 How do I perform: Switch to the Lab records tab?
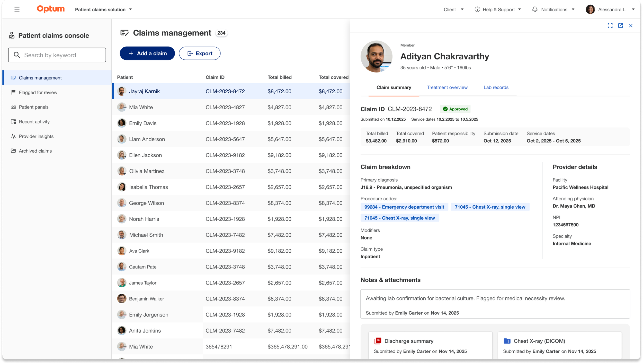496,87
